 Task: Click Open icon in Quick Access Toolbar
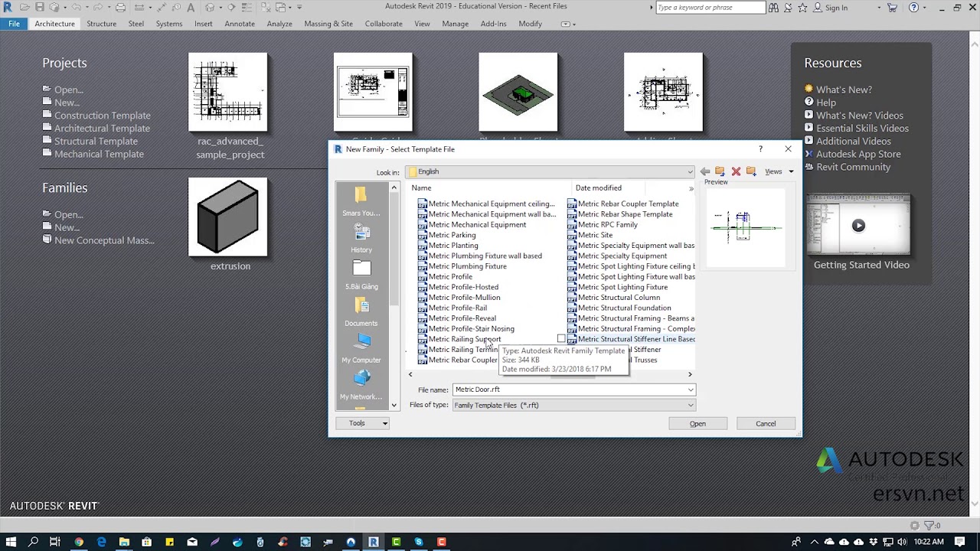[x=25, y=8]
